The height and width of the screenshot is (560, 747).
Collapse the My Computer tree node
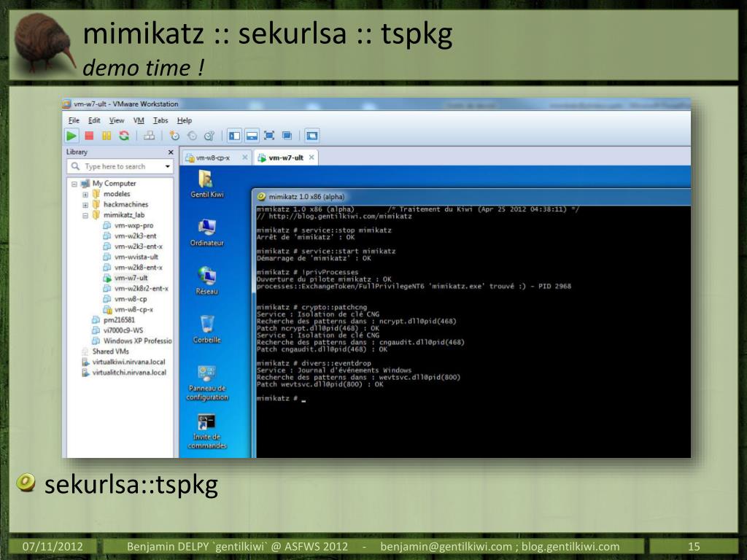[74, 184]
